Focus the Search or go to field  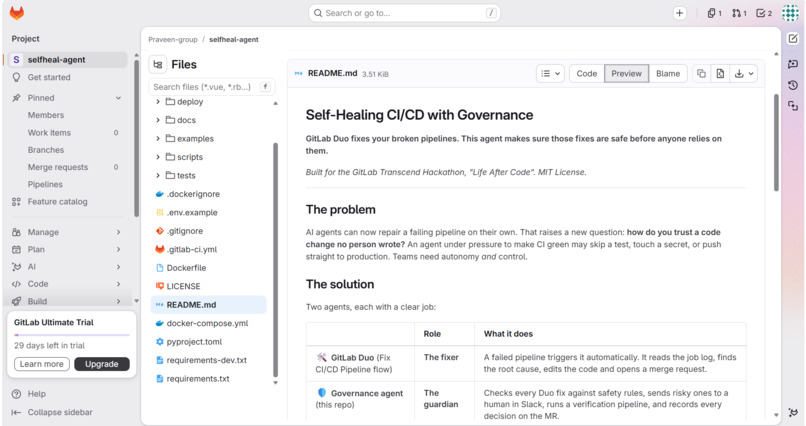[x=404, y=13]
